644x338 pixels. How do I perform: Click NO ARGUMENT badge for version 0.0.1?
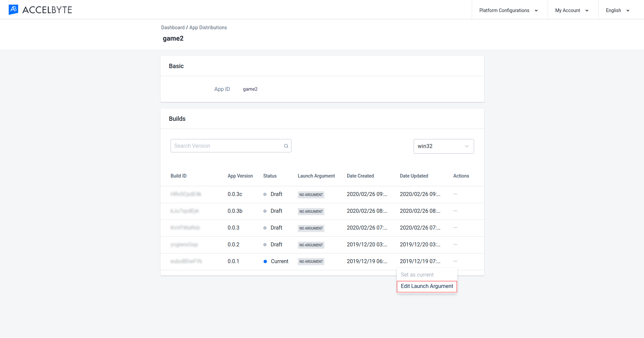[x=311, y=261]
